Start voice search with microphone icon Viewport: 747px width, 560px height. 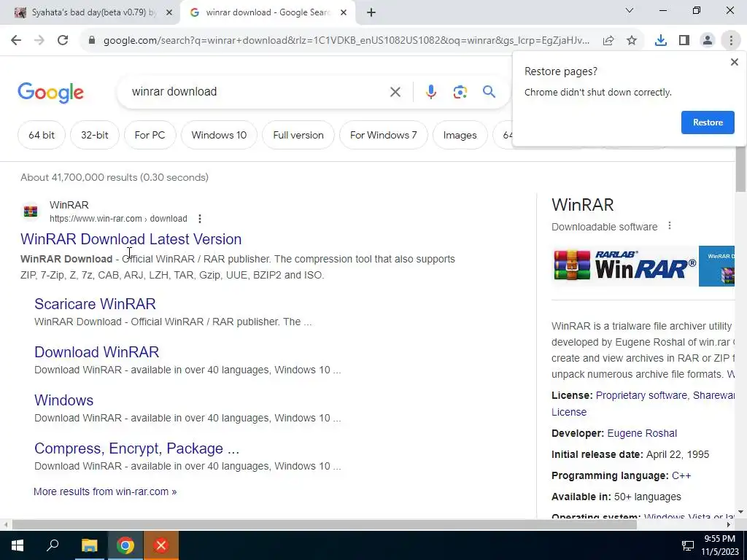tap(431, 92)
